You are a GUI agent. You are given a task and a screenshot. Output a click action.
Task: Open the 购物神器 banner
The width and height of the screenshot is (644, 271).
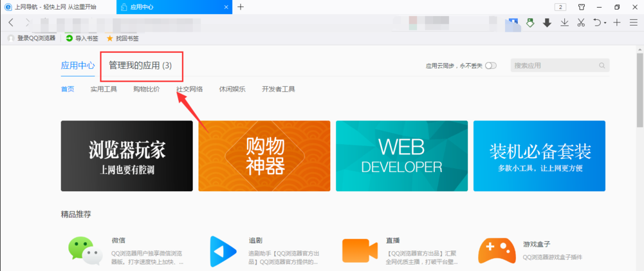click(264, 156)
